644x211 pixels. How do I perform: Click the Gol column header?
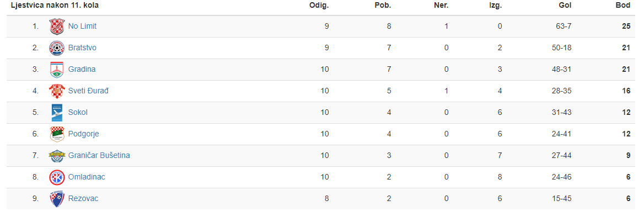tap(565, 6)
